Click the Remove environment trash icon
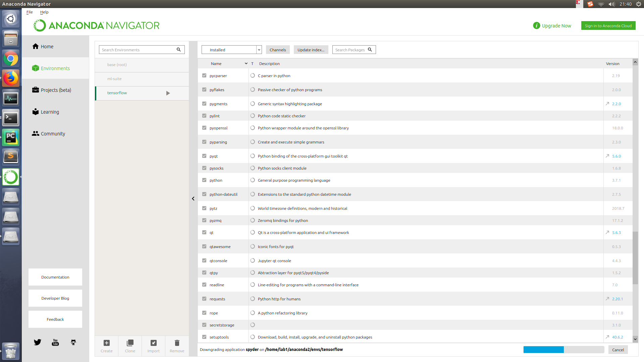The height and width of the screenshot is (362, 644). pyautogui.click(x=177, y=343)
